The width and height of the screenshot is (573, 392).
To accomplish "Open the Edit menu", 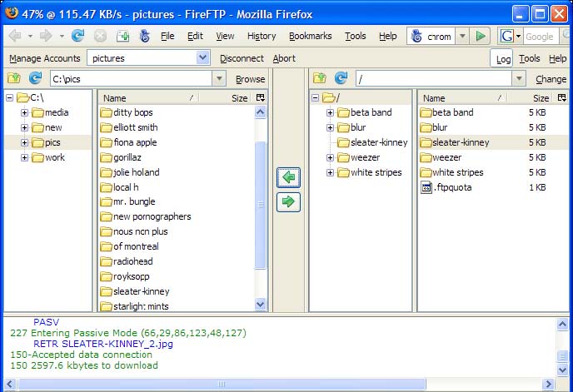I will [x=195, y=36].
